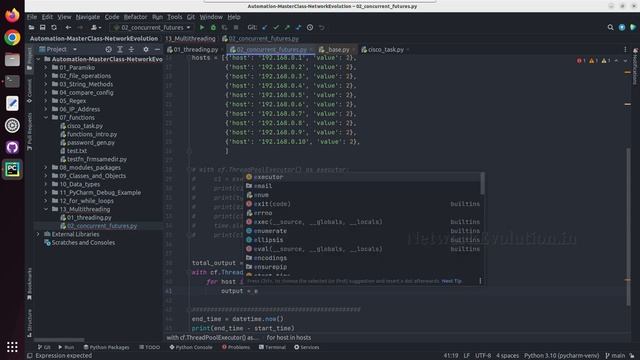The width and height of the screenshot is (640, 360).
Task: Git update project arrow icon
Action: click(265, 27)
